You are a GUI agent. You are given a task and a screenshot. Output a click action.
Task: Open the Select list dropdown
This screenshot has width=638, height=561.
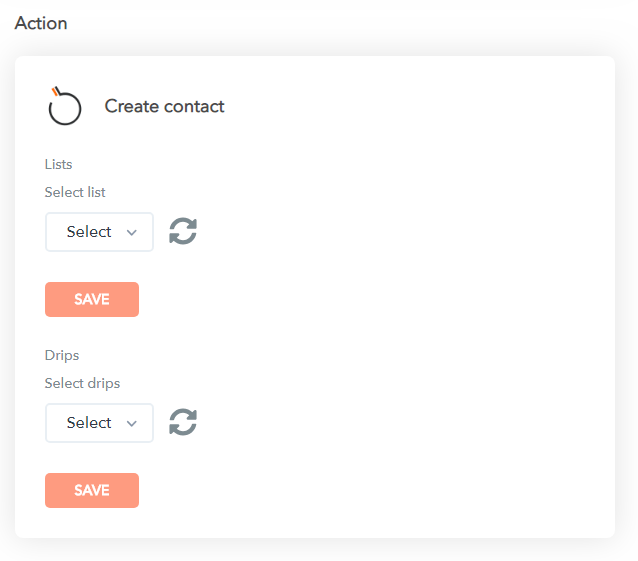(x=99, y=232)
